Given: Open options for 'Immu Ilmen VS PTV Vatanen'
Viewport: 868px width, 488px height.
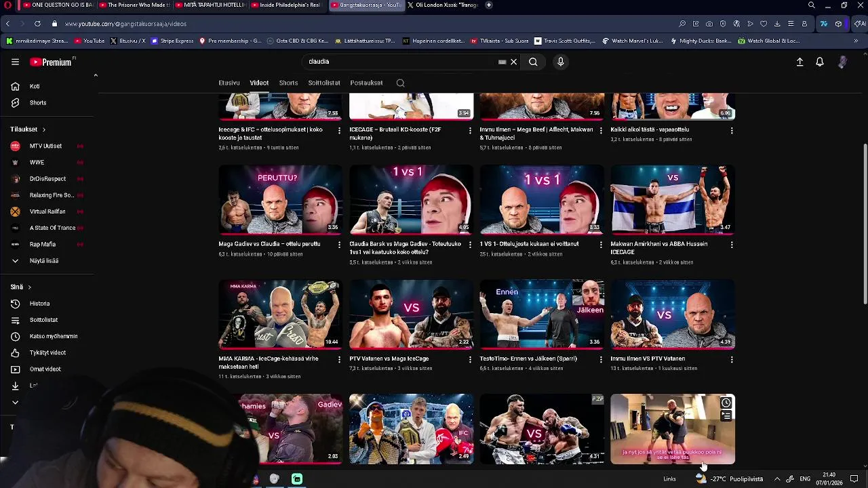Looking at the screenshot, I should point(731,359).
